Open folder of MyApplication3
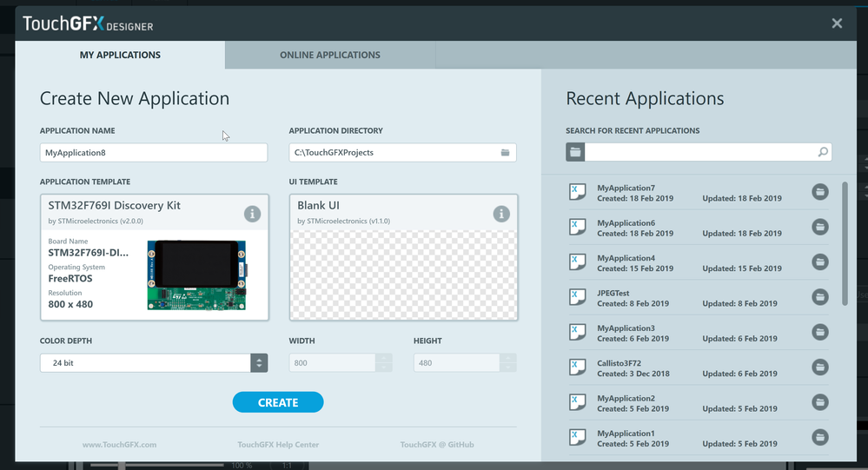Screen dimensions: 868x470 [x=820, y=332]
